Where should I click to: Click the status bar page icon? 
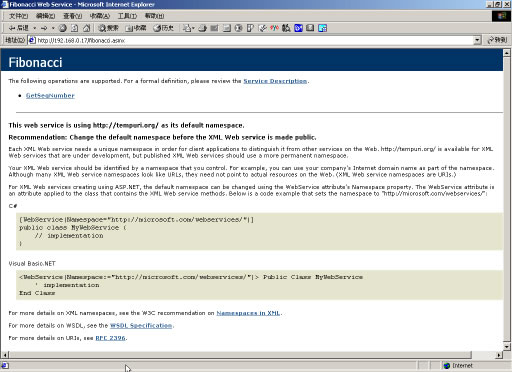[5, 366]
